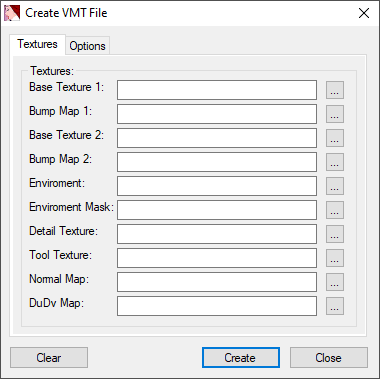
Task: Browse for Normal Map file
Action: click(x=335, y=282)
